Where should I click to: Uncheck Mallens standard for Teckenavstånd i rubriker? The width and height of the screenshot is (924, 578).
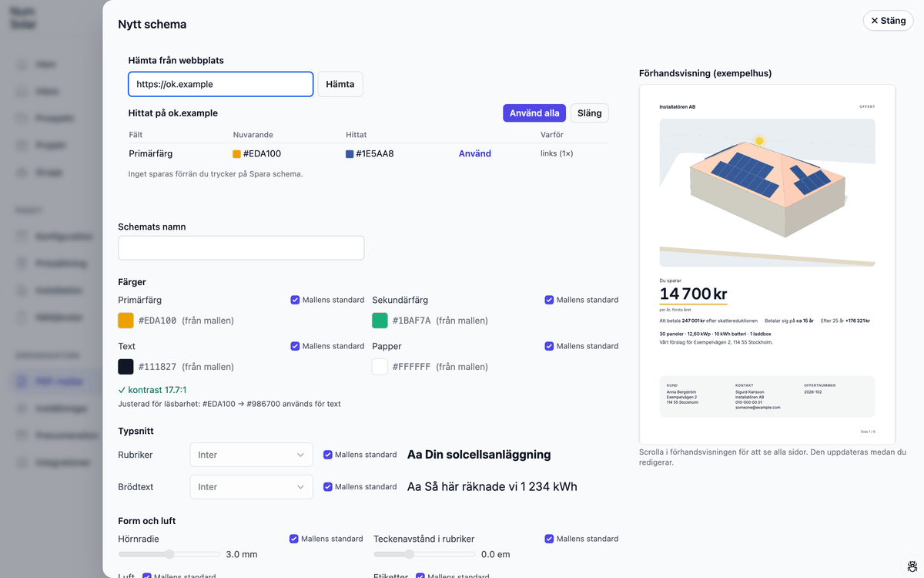[x=549, y=539]
